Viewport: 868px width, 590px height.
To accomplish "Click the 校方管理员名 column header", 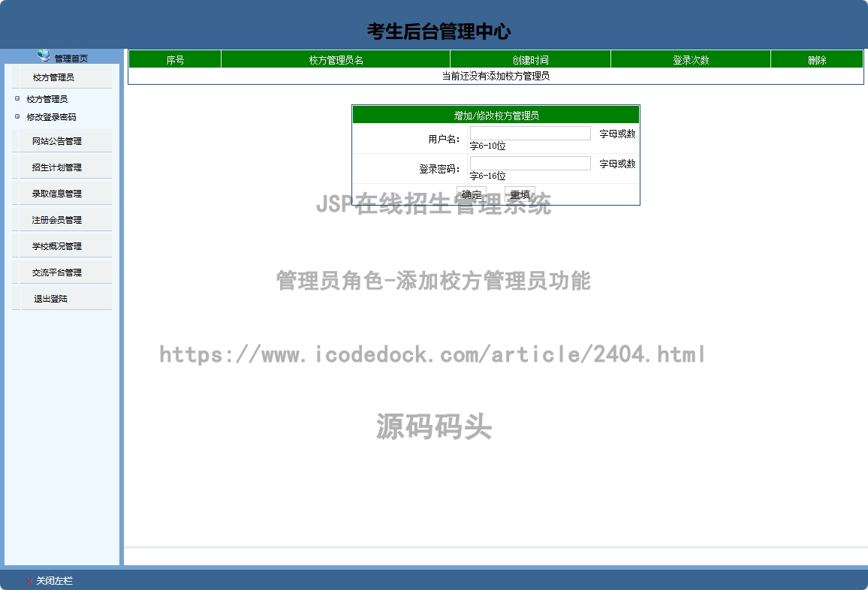I will [x=336, y=60].
